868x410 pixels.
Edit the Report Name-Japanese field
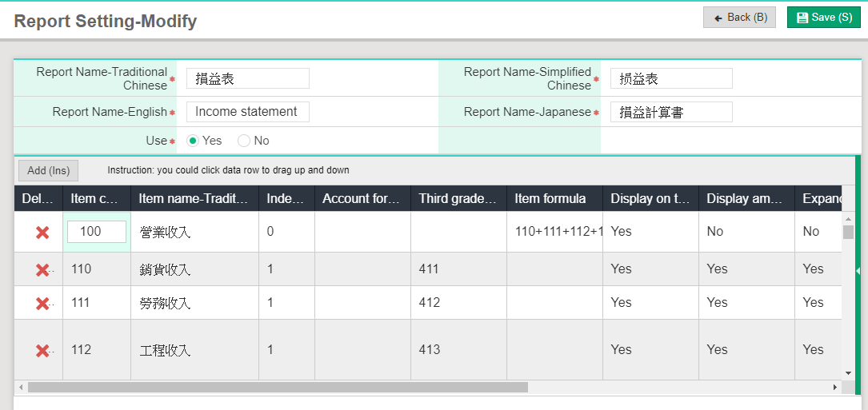[670, 112]
